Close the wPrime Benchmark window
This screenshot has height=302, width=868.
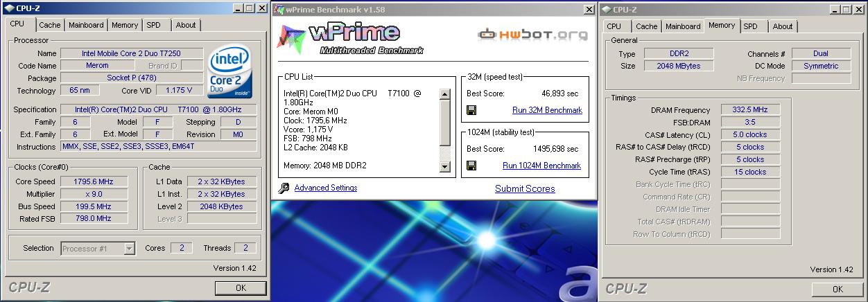pyautogui.click(x=589, y=9)
